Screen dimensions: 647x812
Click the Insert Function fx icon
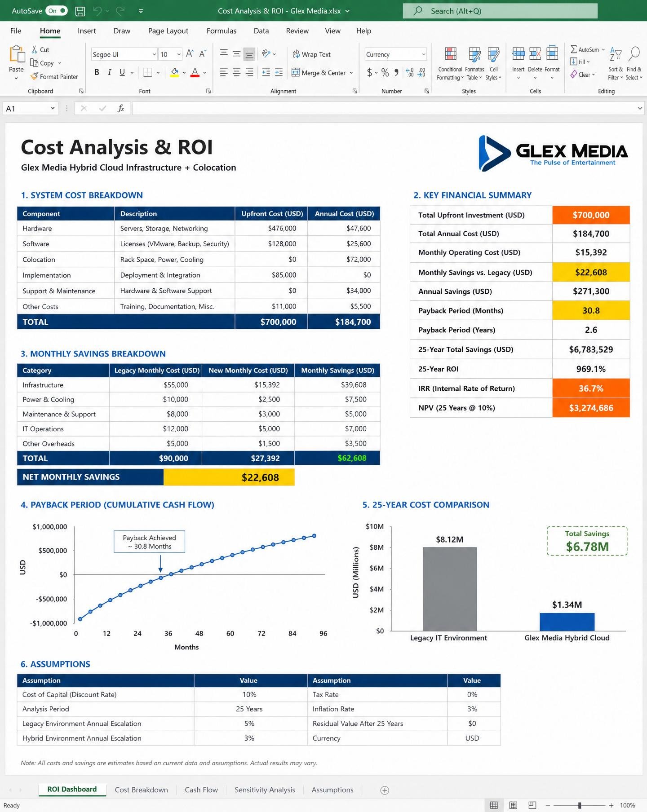120,108
